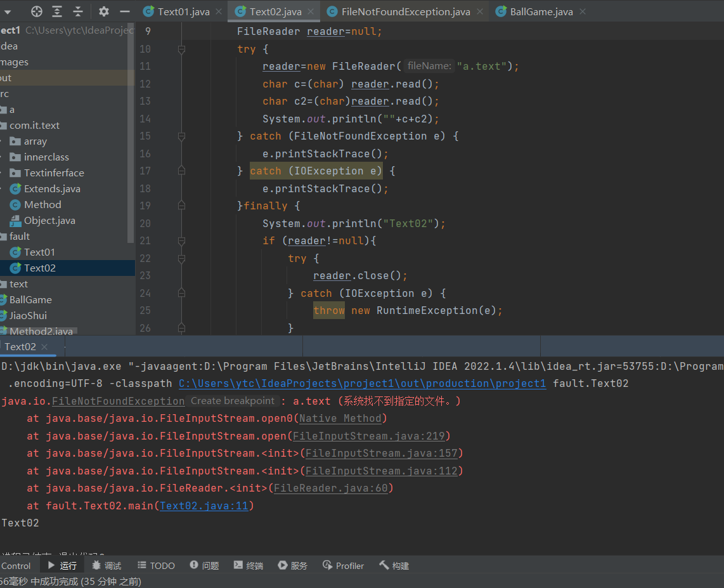Toggle fold marker at line 17 catch IOException
Image resolution: width=724 pixels, height=588 pixels.
181,171
